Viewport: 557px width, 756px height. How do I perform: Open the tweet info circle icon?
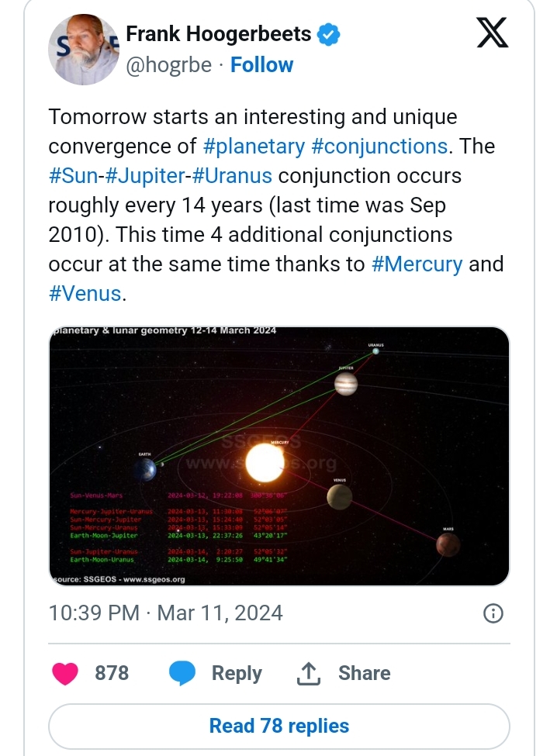[x=493, y=613]
